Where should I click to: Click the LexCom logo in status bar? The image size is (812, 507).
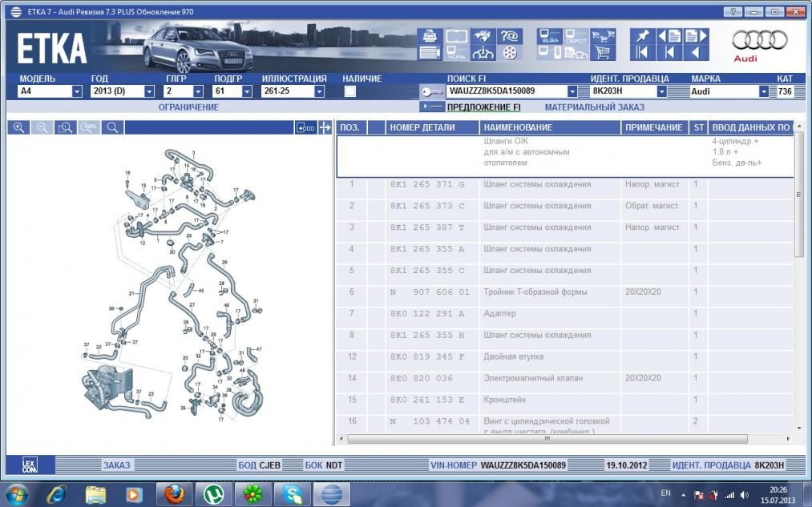click(x=30, y=465)
